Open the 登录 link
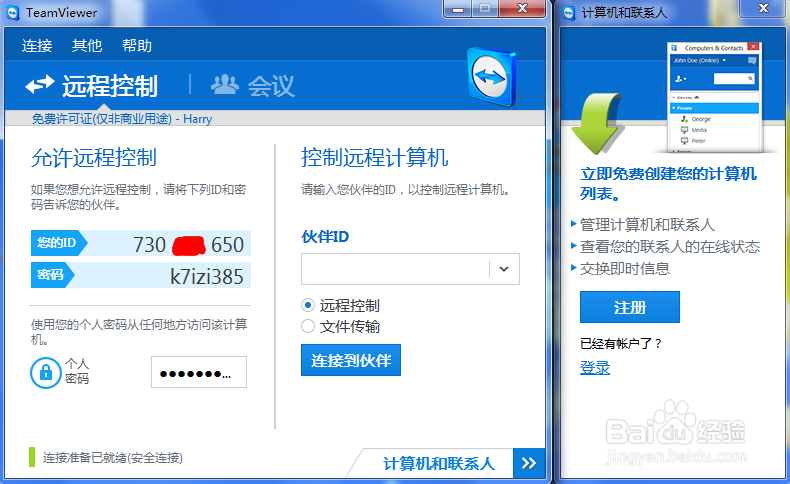The height and width of the screenshot is (484, 790). 595,368
